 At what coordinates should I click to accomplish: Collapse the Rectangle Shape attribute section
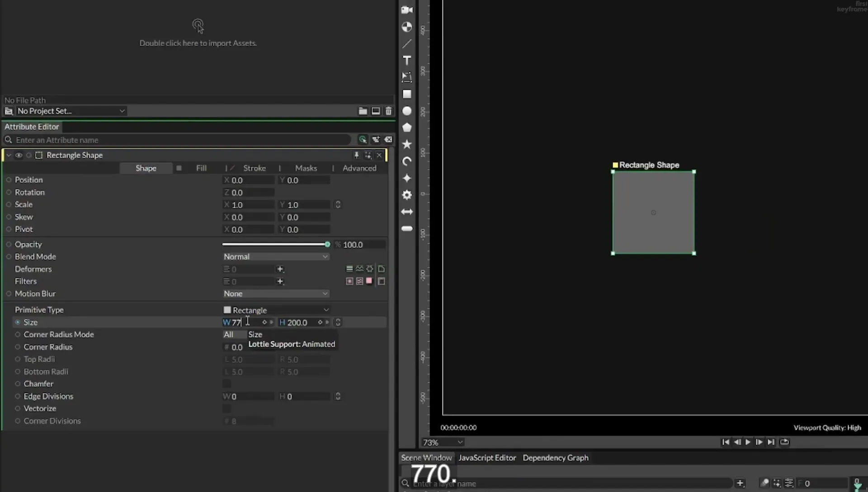(x=9, y=155)
